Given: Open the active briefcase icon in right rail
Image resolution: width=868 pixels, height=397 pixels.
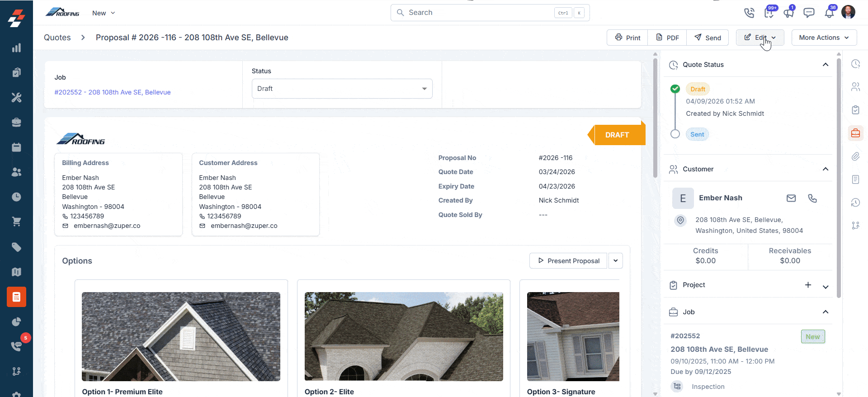Looking at the screenshot, I should (855, 133).
